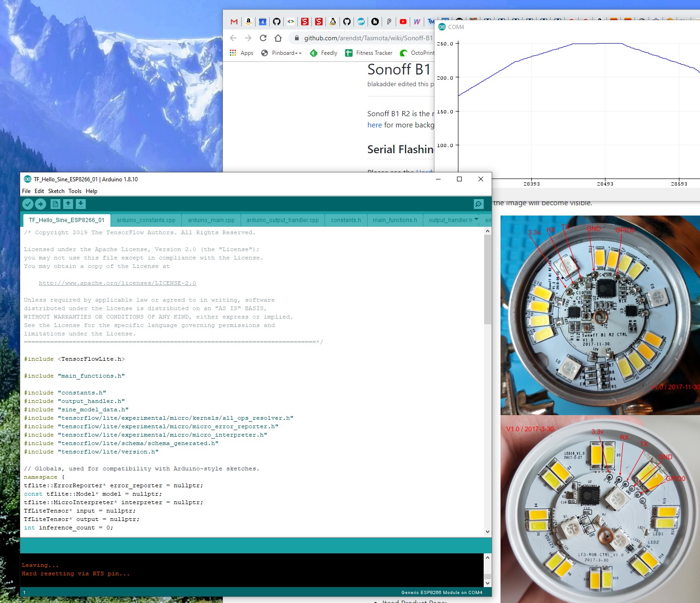Open the Feedly bookmark

click(x=324, y=53)
